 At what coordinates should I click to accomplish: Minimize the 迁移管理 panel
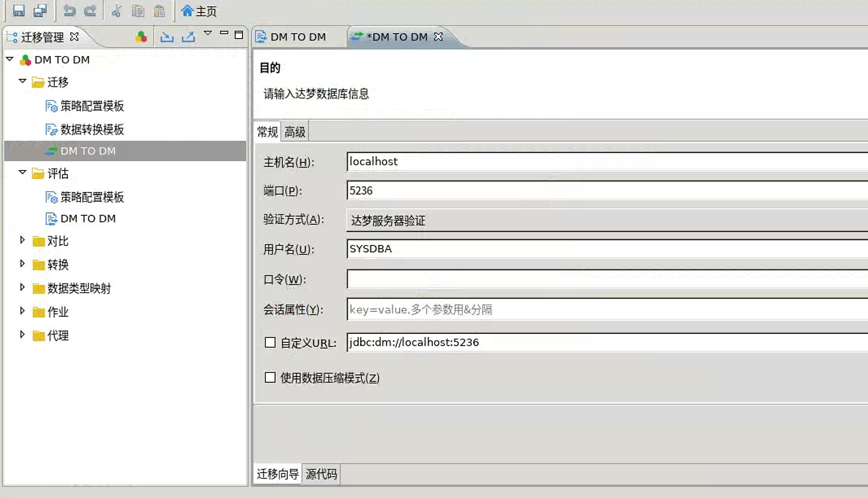tap(224, 33)
